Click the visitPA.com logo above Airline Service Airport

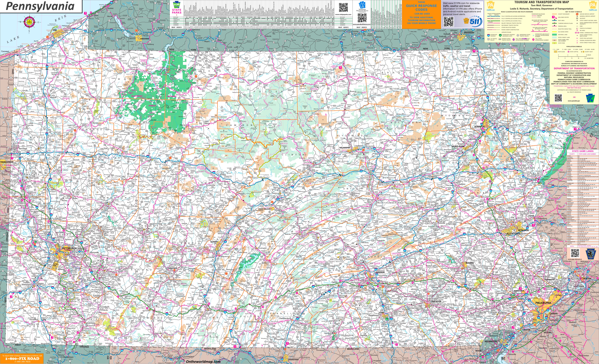click(x=593, y=6)
